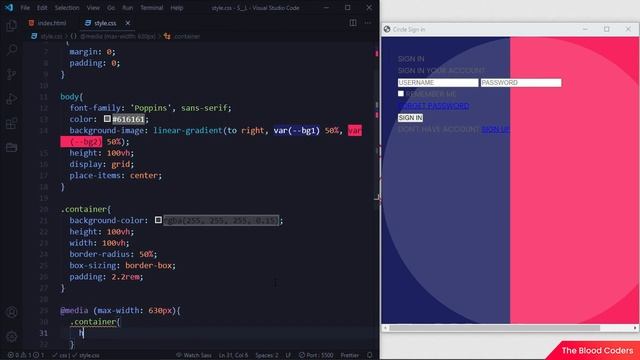
Task: Open Source Control view in activity bar
Action: pos(11,74)
